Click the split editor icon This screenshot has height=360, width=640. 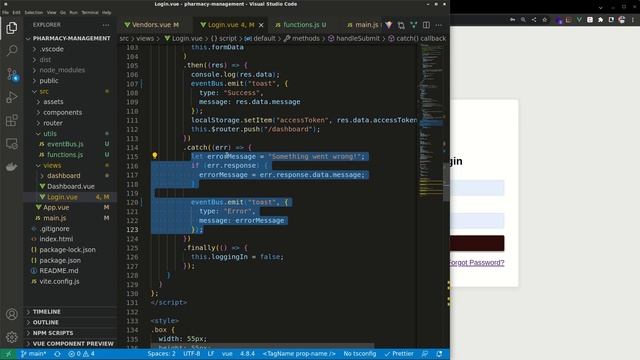point(426,25)
